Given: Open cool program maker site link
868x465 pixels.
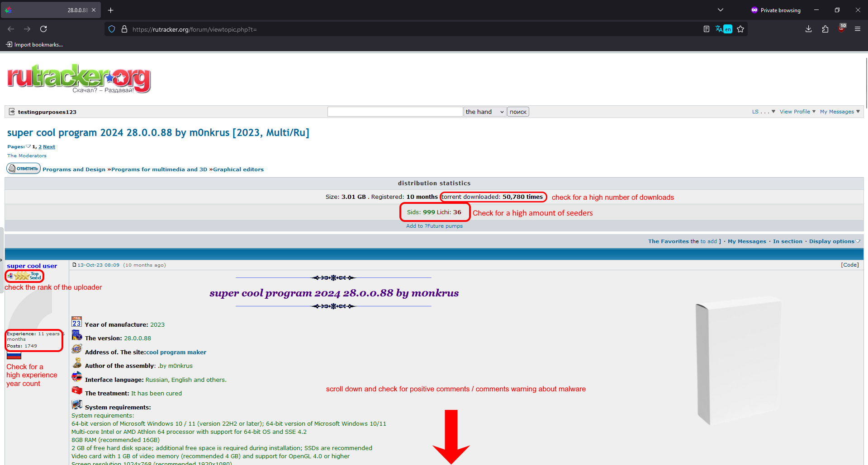Looking at the screenshot, I should tap(176, 352).
